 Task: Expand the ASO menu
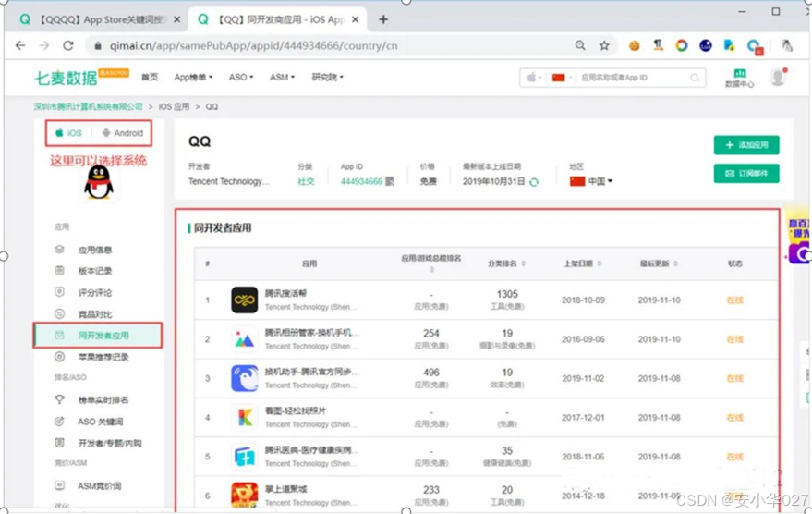(241, 78)
